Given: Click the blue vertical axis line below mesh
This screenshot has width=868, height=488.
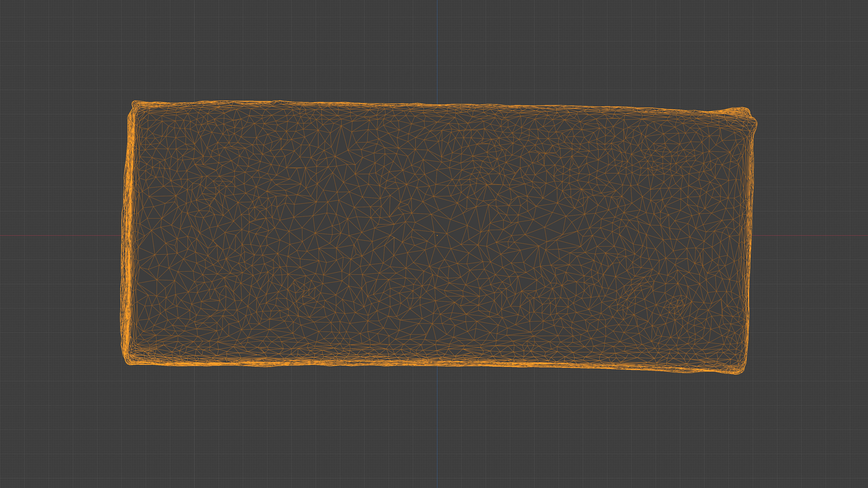Looking at the screenshot, I should pos(437,428).
